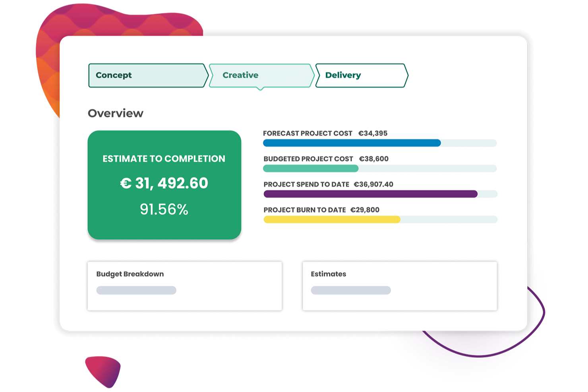The width and height of the screenshot is (588, 392).
Task: Click the 91.56% completion percentage
Action: [164, 209]
